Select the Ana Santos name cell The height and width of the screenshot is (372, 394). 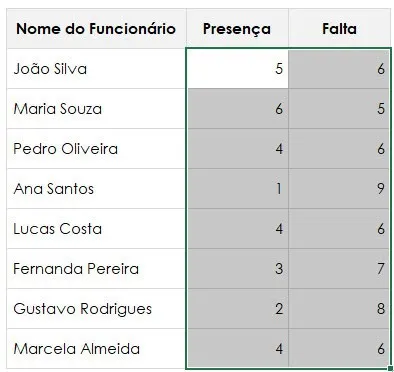click(x=96, y=189)
